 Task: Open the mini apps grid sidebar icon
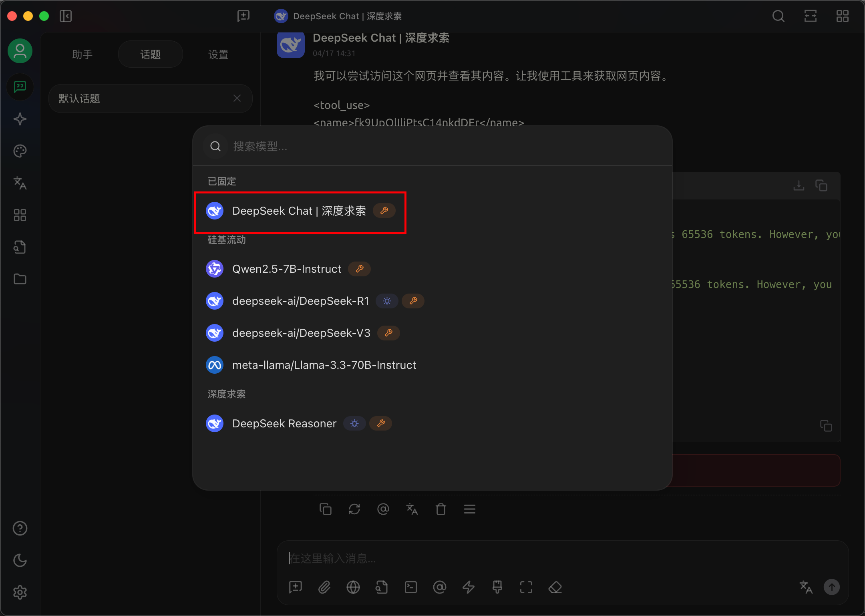(20, 215)
